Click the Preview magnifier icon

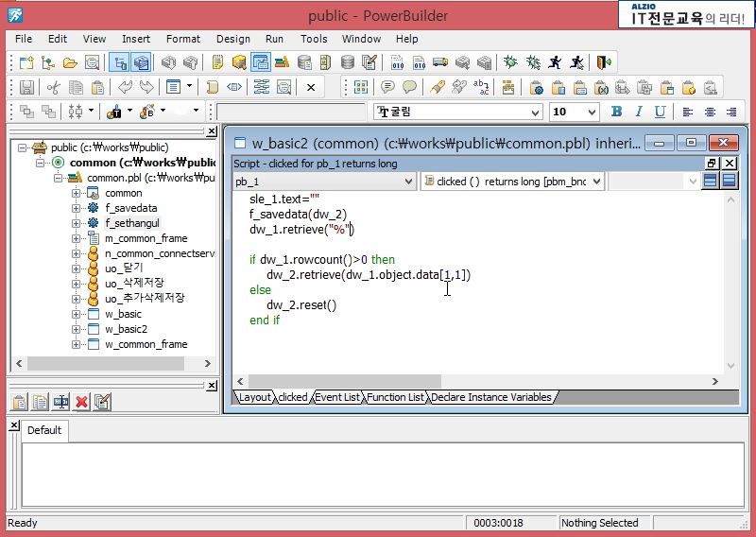coord(92,62)
